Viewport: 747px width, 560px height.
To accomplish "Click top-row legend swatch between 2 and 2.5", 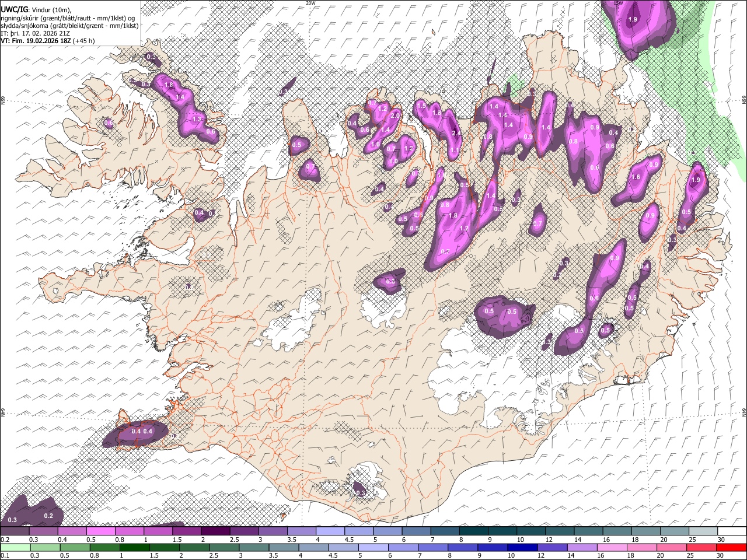I will tap(215, 531).
